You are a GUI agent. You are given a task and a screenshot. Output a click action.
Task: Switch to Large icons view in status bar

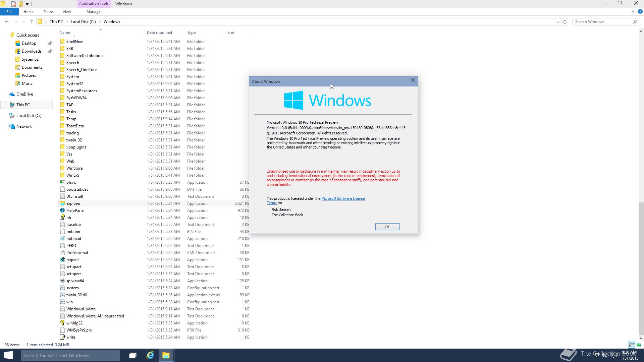tap(639, 345)
